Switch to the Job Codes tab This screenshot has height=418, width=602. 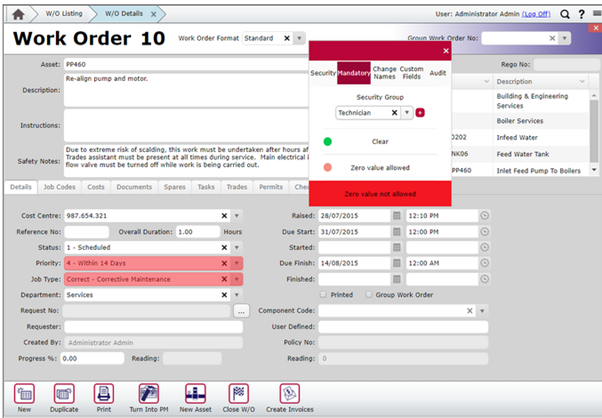58,187
